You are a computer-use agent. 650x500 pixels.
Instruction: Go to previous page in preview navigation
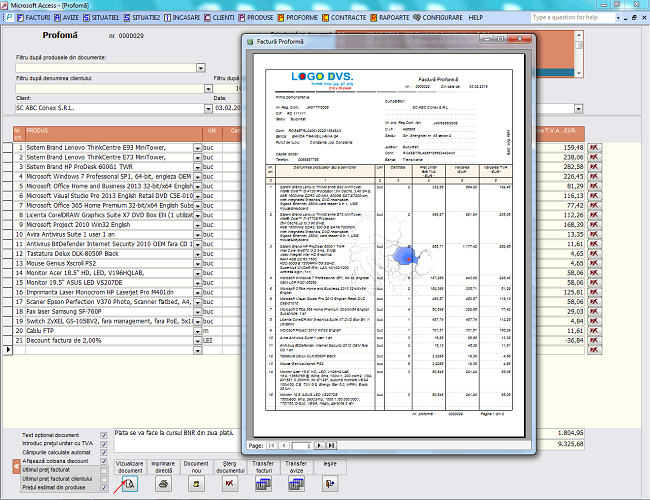tap(284, 446)
